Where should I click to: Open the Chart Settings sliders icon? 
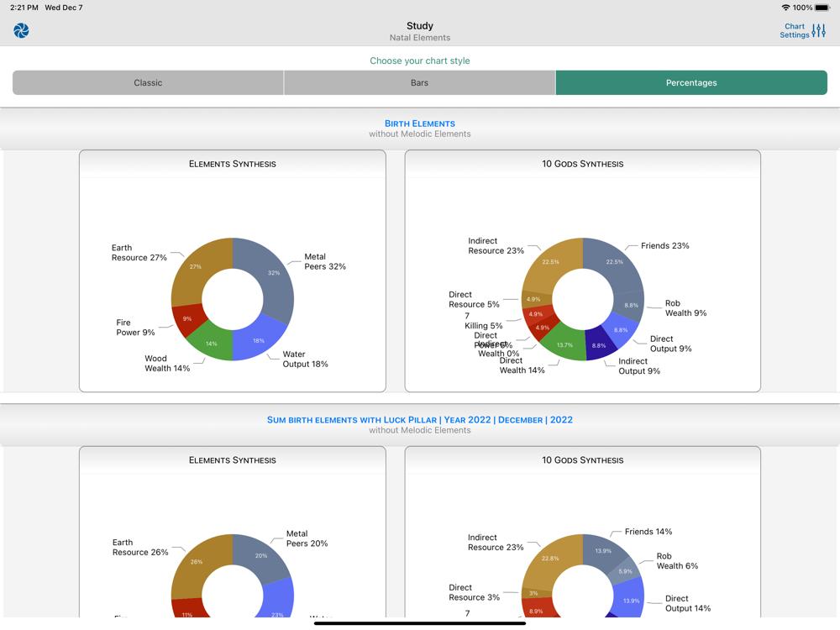click(x=818, y=30)
